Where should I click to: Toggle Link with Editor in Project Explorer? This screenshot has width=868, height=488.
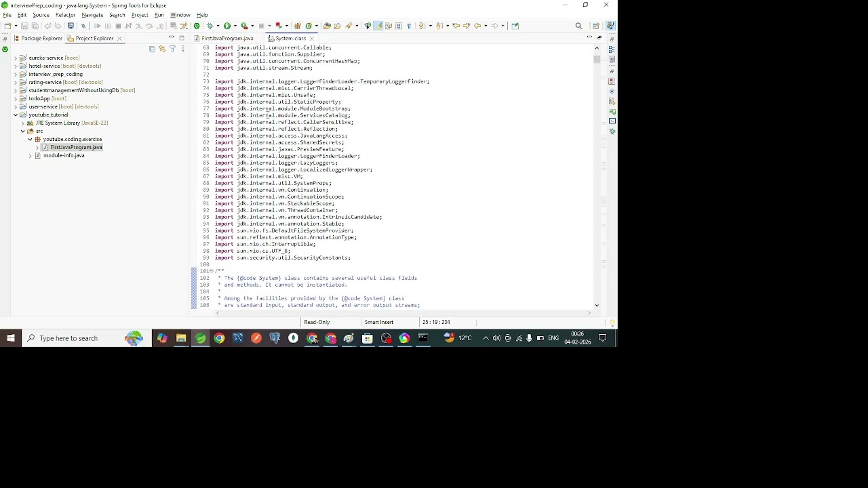162,49
